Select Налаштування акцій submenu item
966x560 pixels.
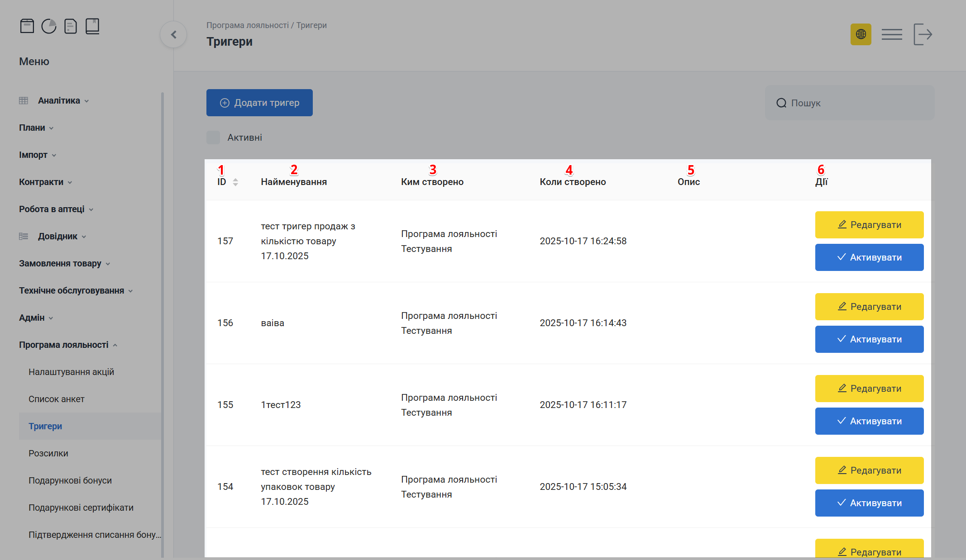point(71,372)
